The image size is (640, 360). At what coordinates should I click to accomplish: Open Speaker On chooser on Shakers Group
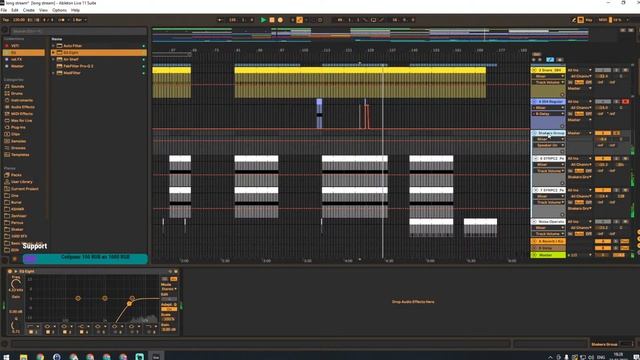(x=549, y=145)
